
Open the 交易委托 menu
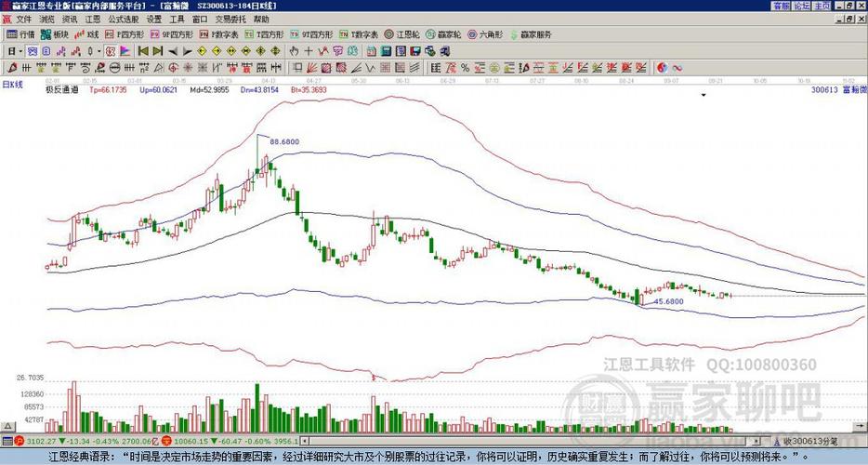click(x=230, y=20)
